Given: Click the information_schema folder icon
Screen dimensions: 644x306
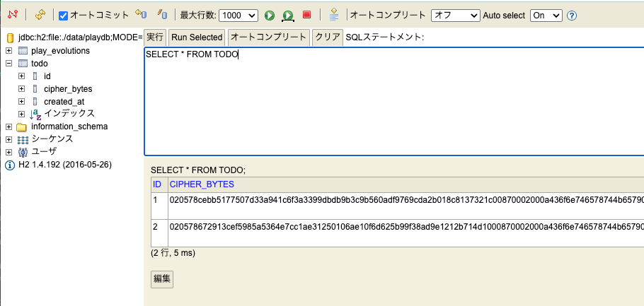Looking at the screenshot, I should (x=22, y=127).
